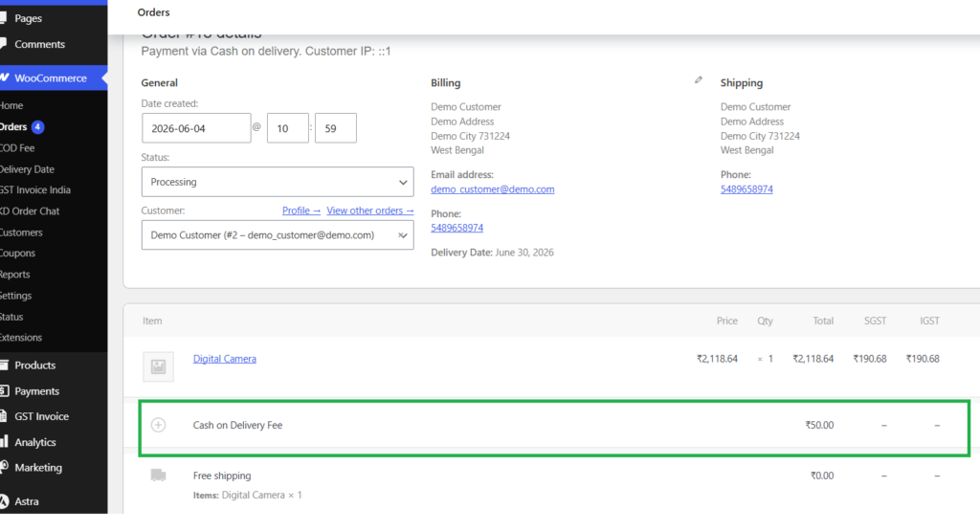Viewport: 980px width, 531px height.
Task: Click the hour field showing 10
Action: point(287,128)
